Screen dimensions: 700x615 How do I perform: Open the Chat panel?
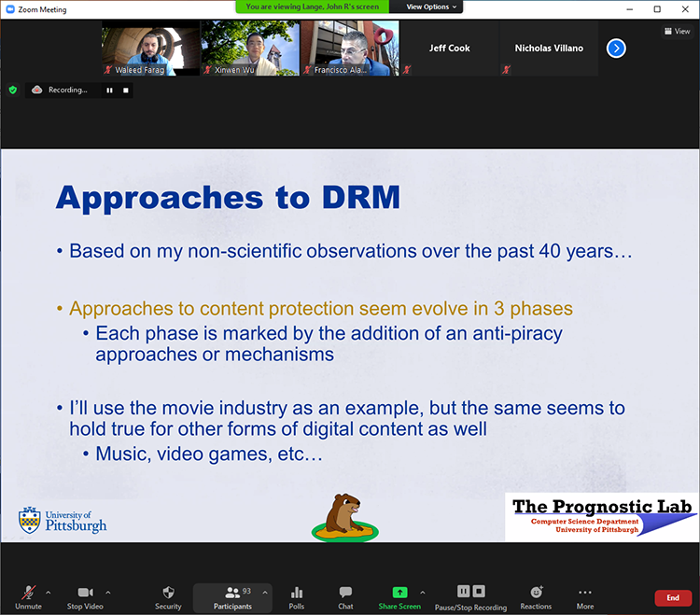tap(345, 597)
